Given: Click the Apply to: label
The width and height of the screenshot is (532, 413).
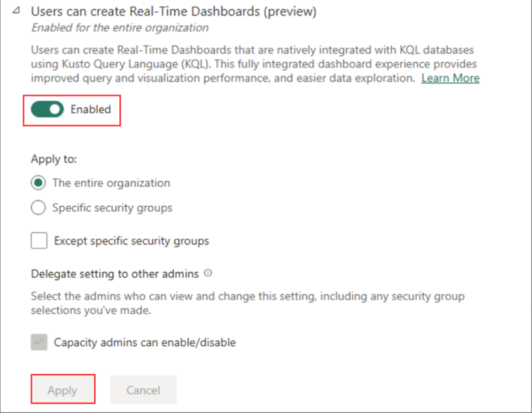Looking at the screenshot, I should [x=54, y=159].
